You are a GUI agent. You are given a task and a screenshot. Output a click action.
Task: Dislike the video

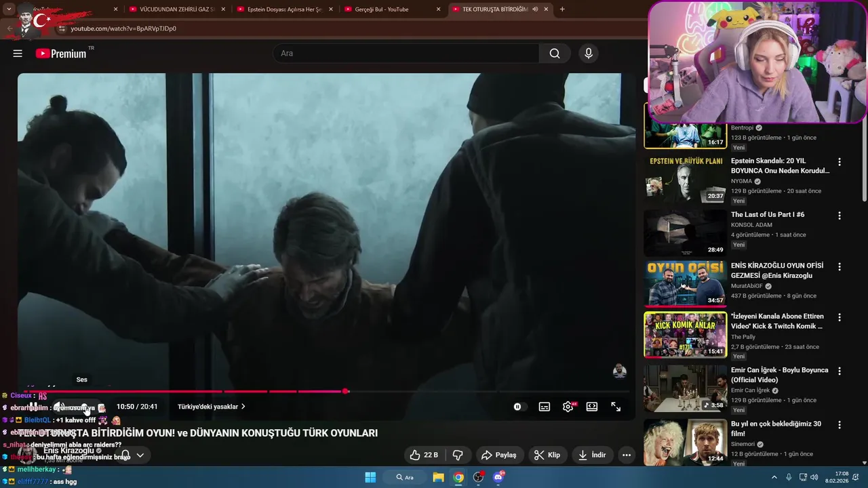(x=458, y=455)
